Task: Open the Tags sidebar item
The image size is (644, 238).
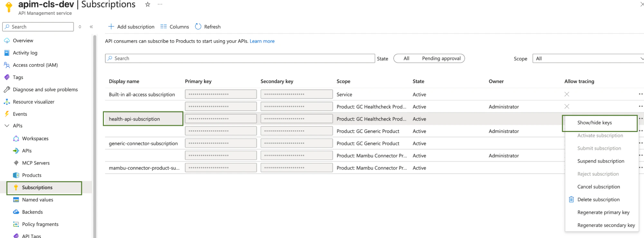Action: click(x=18, y=77)
